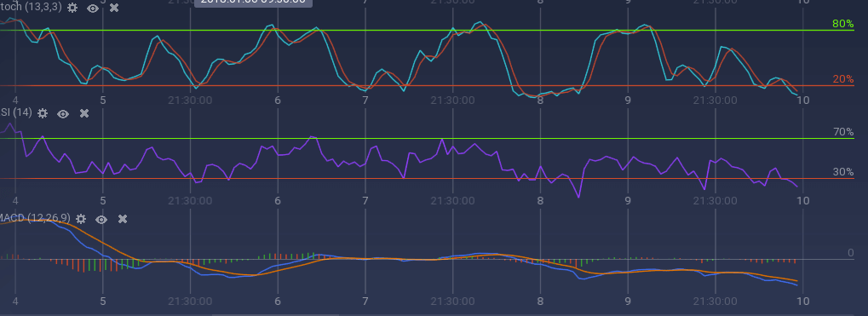
Task: Click day 8 on RSI time axis
Action: (540, 200)
